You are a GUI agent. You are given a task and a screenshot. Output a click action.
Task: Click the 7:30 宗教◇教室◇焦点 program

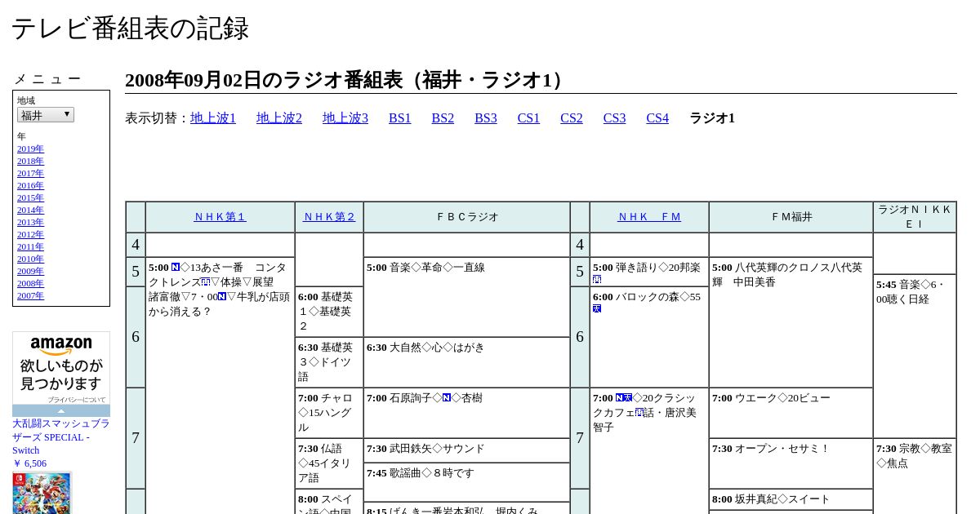[x=915, y=476]
